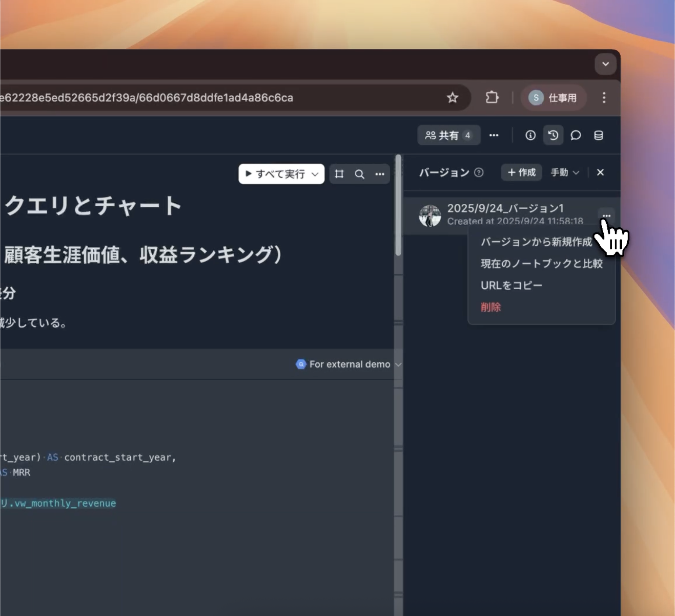Image resolution: width=675 pixels, height=616 pixels.
Task: Open notebook more-options next to 共有
Action: coord(494,135)
